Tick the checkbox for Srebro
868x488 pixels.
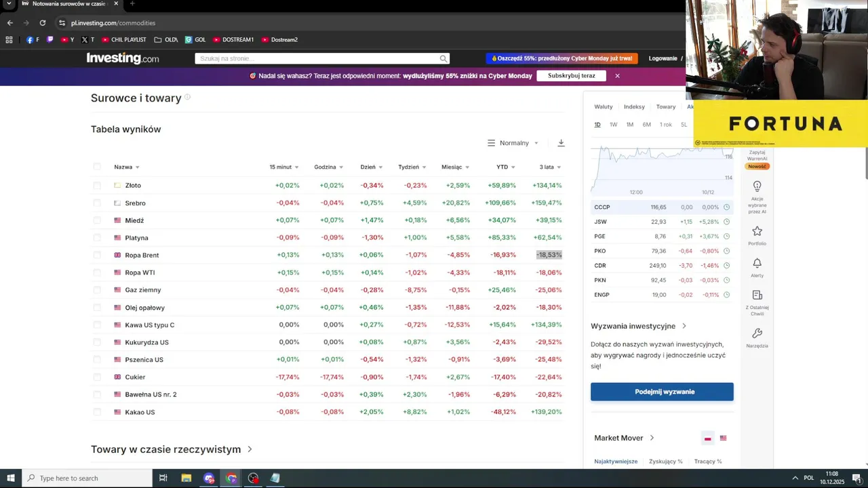97,203
